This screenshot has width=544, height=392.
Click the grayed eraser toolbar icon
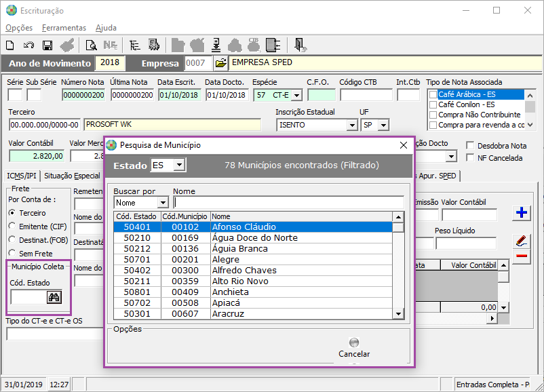coord(67,45)
